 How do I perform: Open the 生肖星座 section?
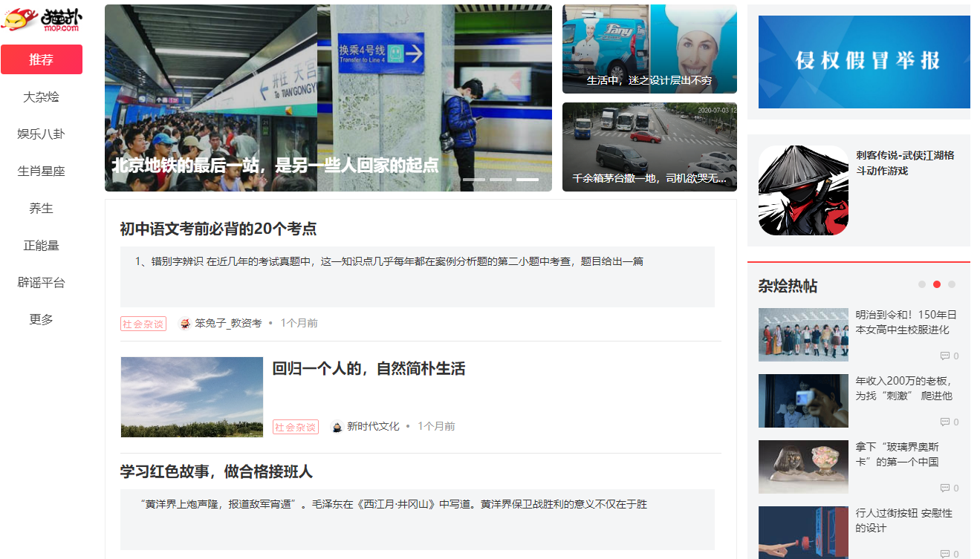pos(41,171)
